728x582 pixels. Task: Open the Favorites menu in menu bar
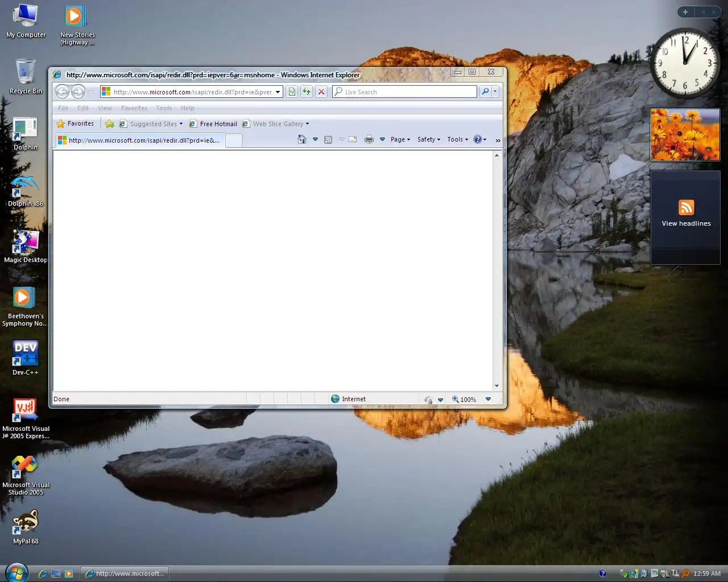134,108
